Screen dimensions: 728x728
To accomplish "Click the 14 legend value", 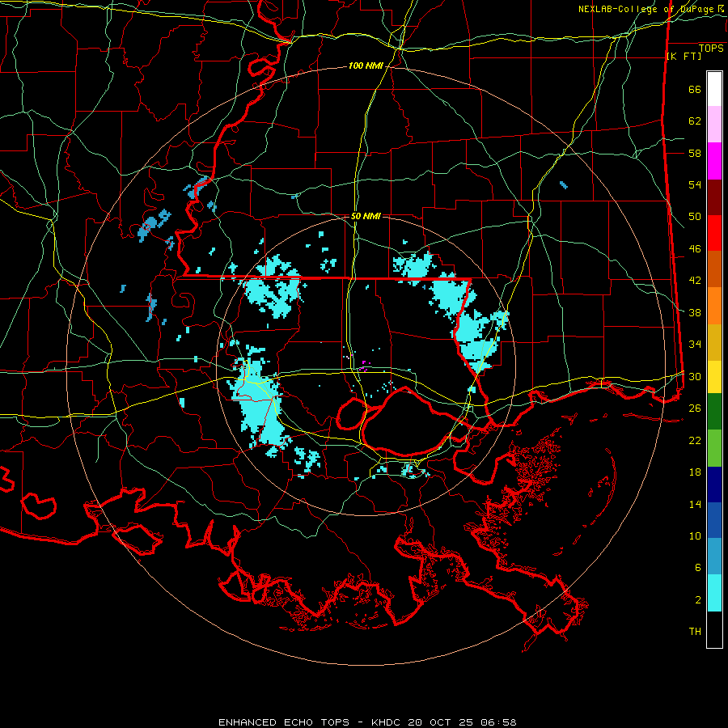I will click(x=695, y=504).
